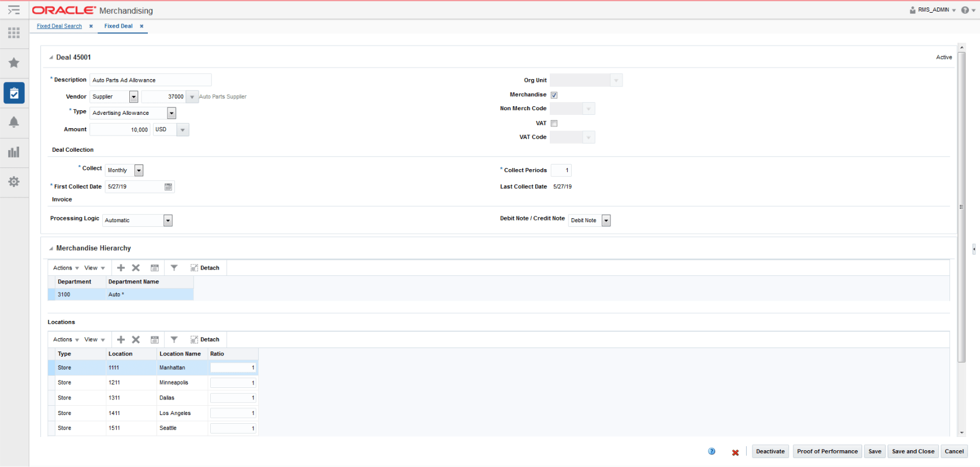The width and height of the screenshot is (980, 467).
Task: Click the red delete X icon at bottom
Action: click(735, 452)
